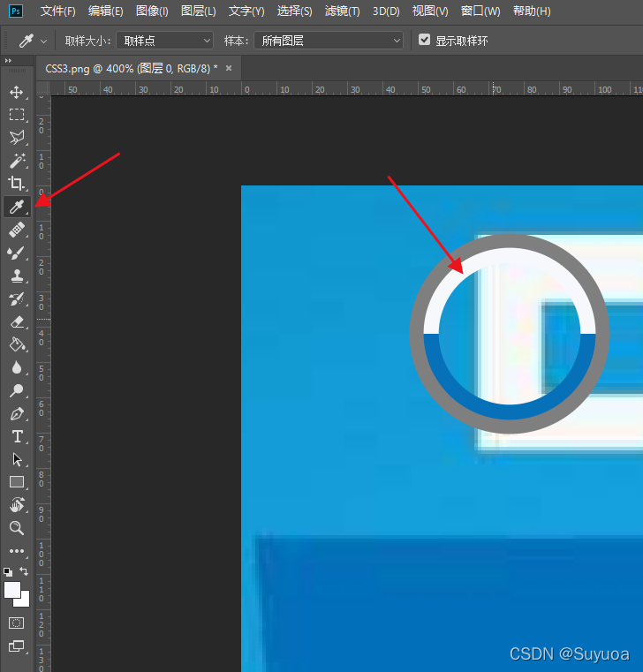Open the 3D(D) menu

(386, 11)
